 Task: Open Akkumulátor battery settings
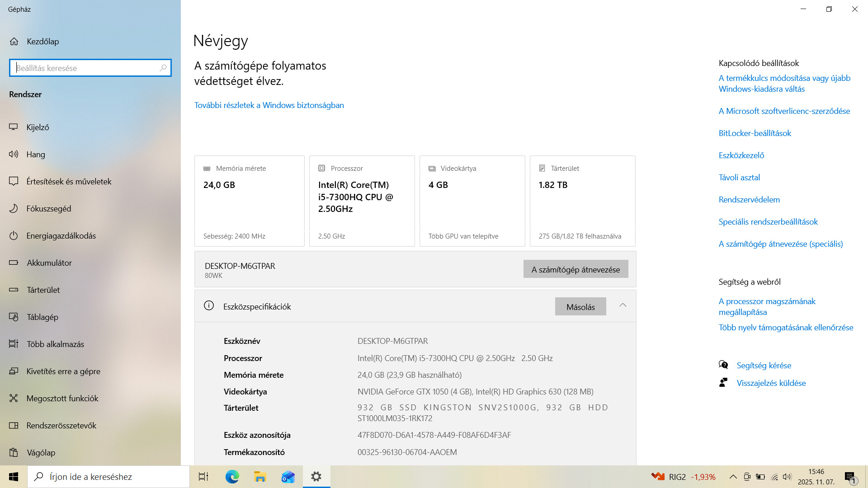(49, 263)
